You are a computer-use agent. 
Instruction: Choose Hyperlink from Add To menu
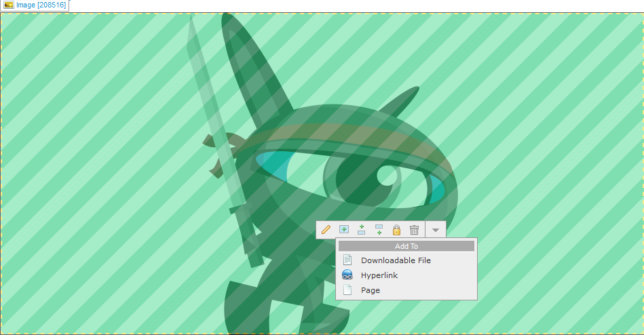click(406, 275)
